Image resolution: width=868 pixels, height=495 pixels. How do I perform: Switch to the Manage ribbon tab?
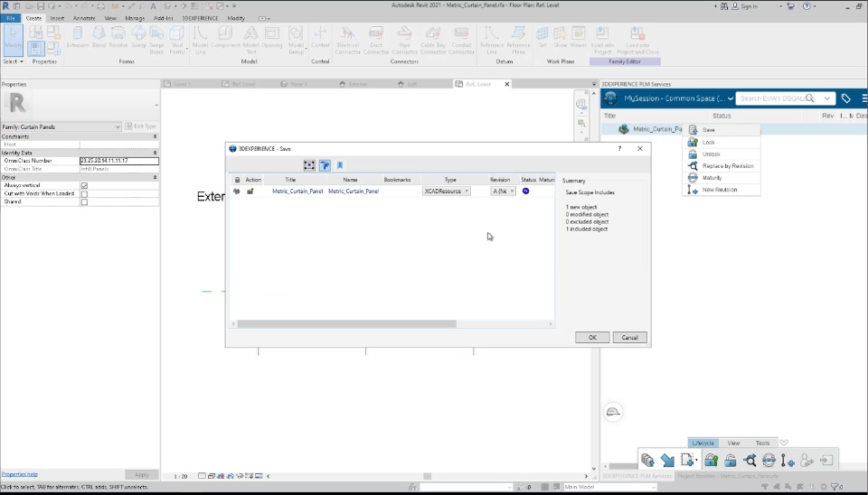(x=135, y=18)
